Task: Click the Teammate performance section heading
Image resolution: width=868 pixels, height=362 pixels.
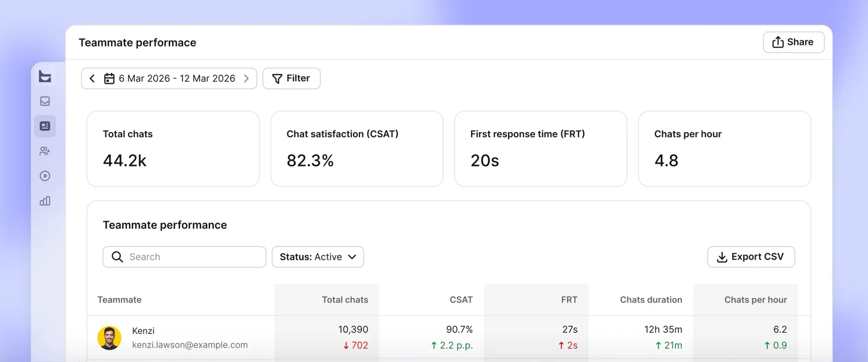Action: click(165, 225)
